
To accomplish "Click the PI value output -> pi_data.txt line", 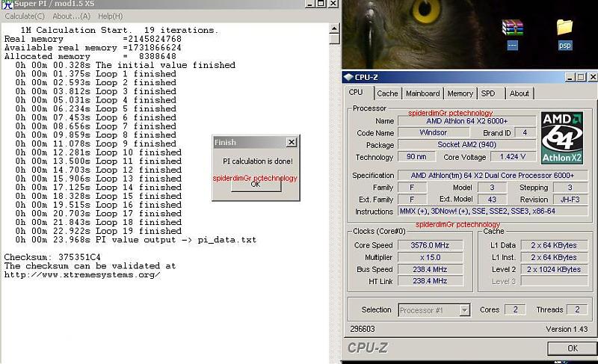I will click(x=136, y=240).
